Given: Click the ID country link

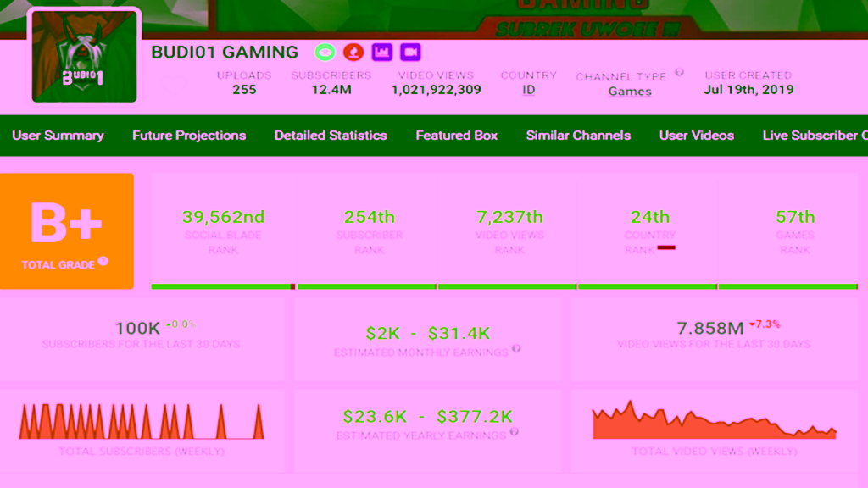Looking at the screenshot, I should coord(527,88).
